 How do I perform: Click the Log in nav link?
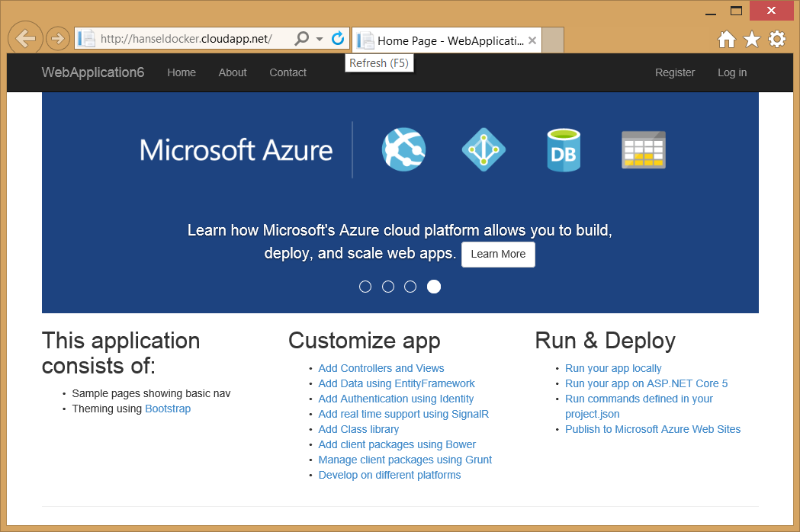[732, 72]
